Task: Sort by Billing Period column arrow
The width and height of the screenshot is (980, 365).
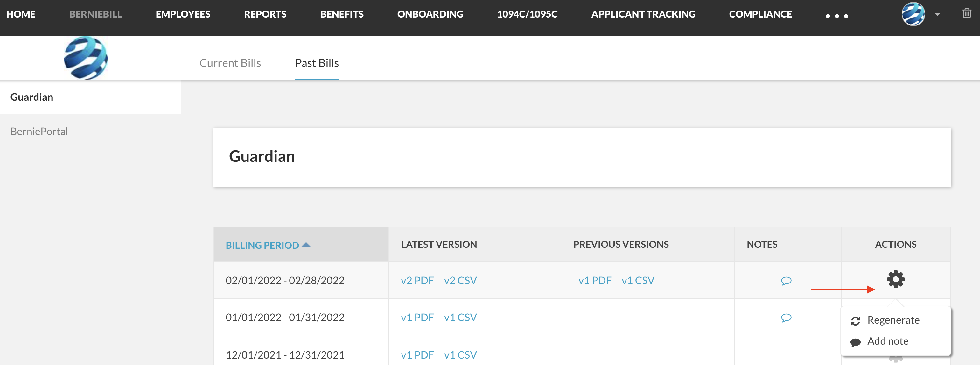Action: pyautogui.click(x=306, y=245)
